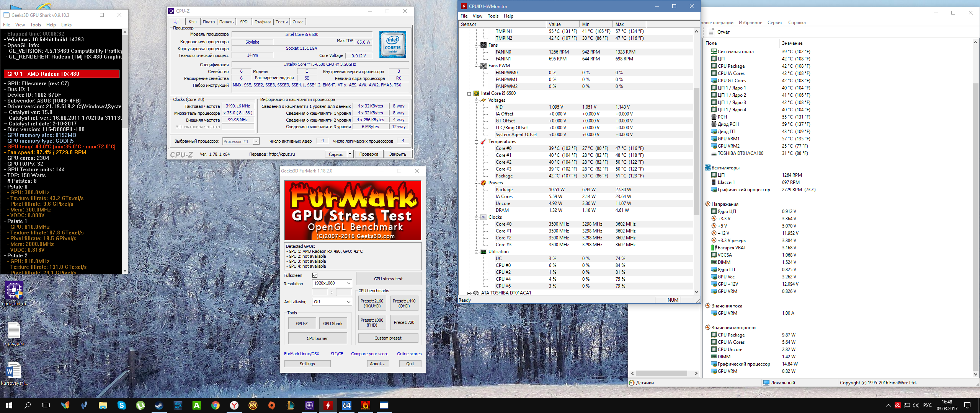
Task: Switch to the Память tab in CPU-Z
Action: coord(226,22)
